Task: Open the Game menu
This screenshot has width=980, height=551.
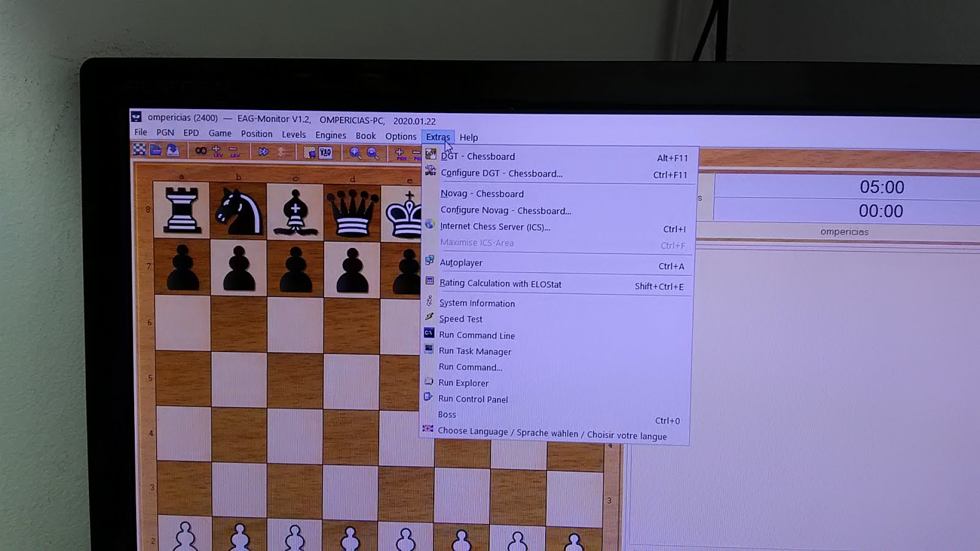Action: click(220, 133)
